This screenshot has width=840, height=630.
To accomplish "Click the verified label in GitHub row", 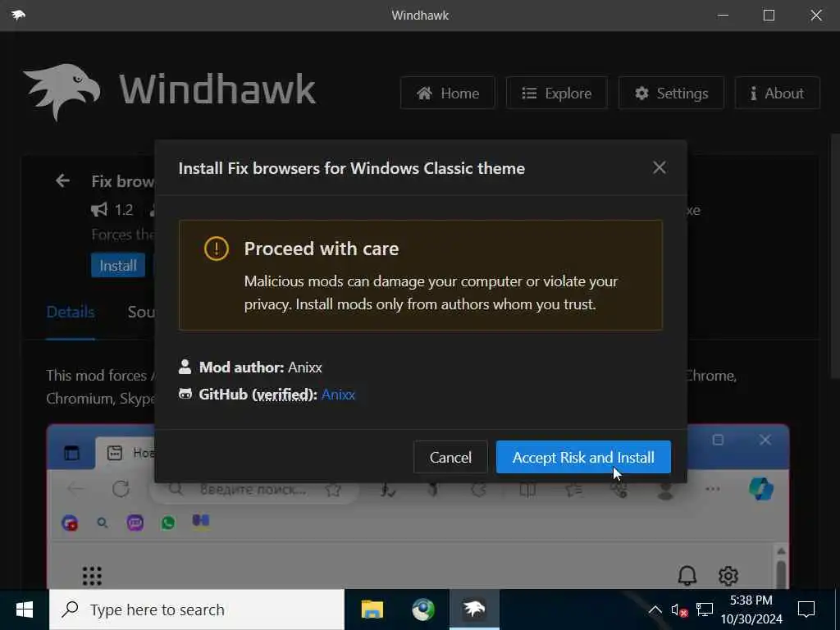I will [x=283, y=395].
